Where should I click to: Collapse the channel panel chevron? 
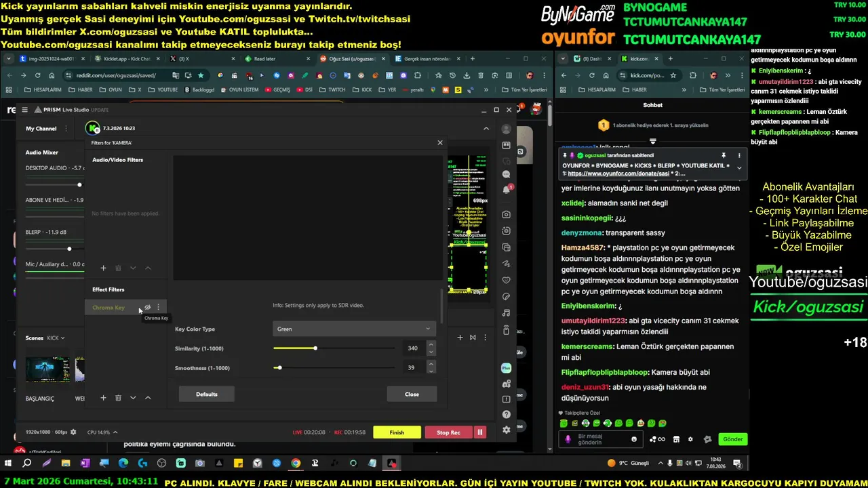coord(486,128)
